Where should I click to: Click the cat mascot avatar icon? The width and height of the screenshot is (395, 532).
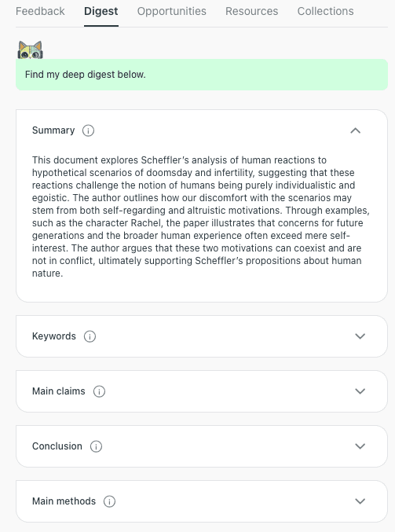30,50
